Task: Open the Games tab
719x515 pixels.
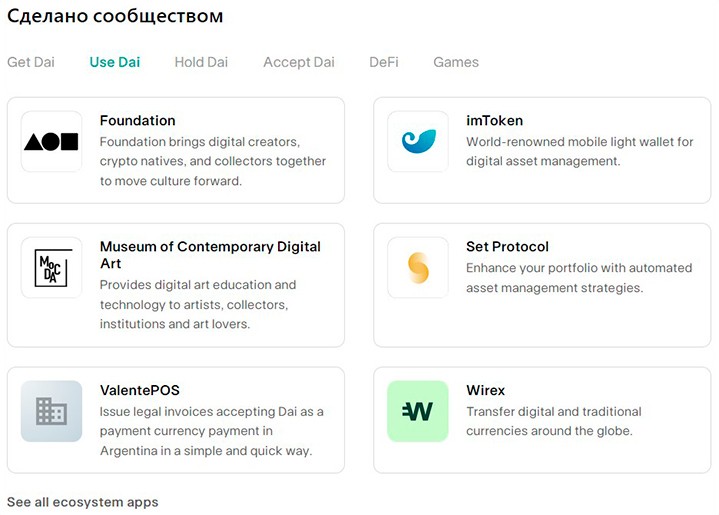Action: pyautogui.click(x=456, y=62)
